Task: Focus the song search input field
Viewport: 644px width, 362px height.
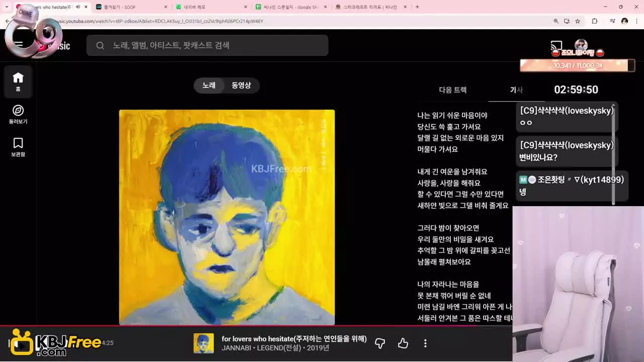Action: tap(207, 45)
